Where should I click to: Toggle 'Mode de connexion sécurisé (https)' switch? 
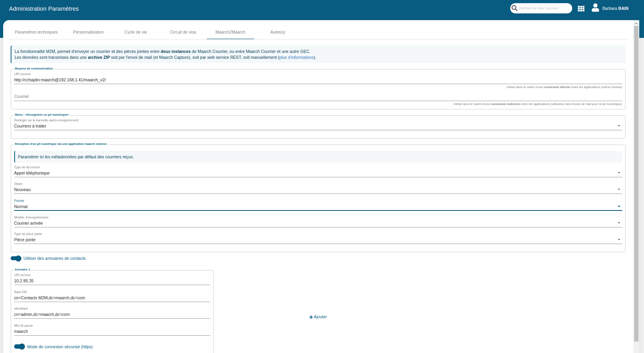tap(20, 347)
